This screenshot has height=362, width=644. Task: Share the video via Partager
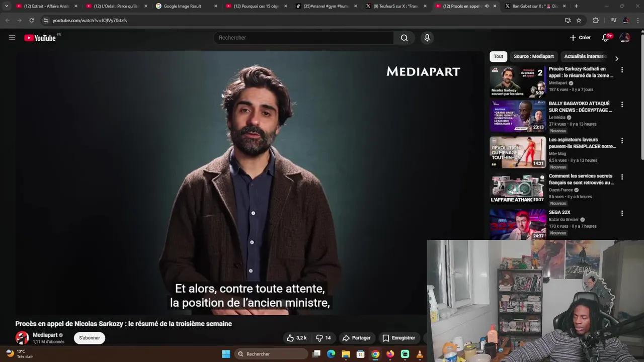tap(356, 338)
